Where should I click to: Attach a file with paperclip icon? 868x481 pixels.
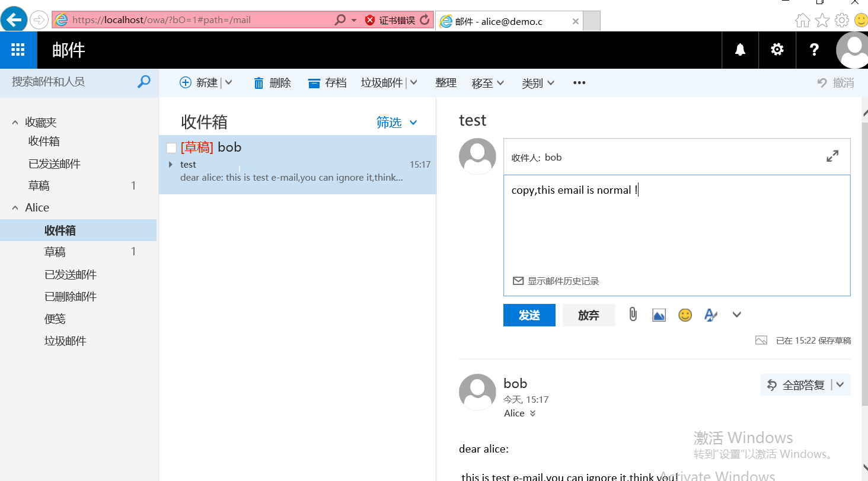pos(633,315)
